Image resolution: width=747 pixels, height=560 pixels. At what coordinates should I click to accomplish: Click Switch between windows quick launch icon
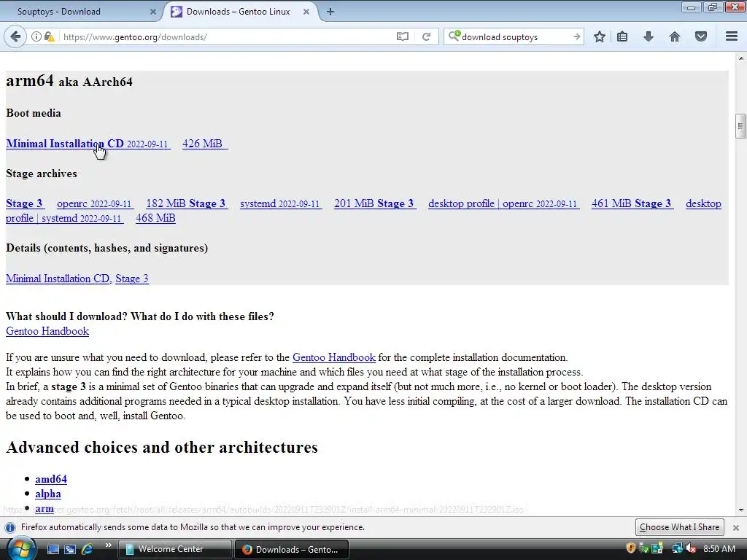(70, 549)
